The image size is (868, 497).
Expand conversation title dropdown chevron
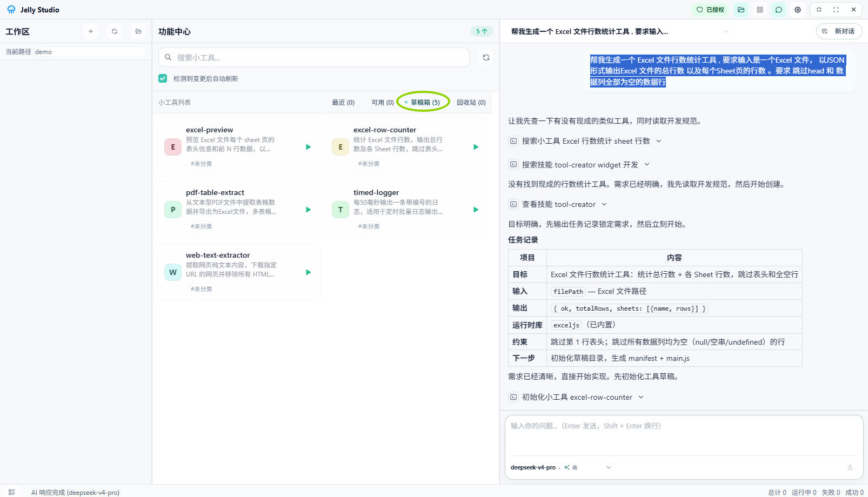tap(726, 31)
